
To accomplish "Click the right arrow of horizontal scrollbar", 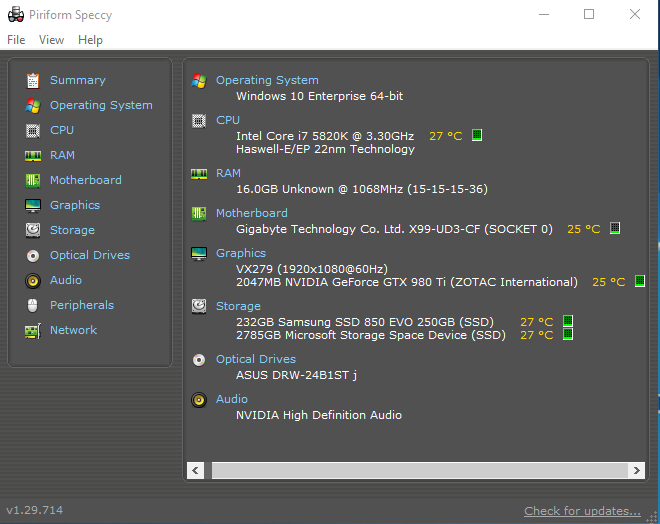I will click(x=636, y=470).
